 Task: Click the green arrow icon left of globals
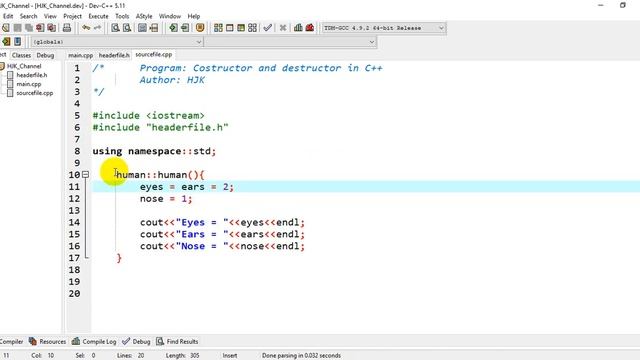click(x=6, y=41)
